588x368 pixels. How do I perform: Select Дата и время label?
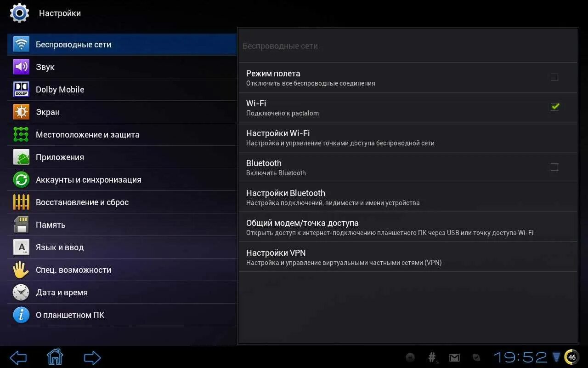click(62, 293)
